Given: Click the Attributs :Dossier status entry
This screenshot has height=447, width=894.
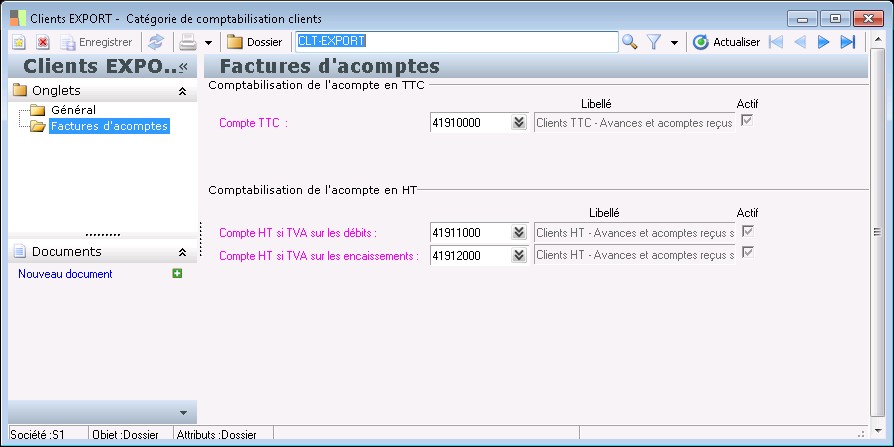Looking at the screenshot, I should pyautogui.click(x=217, y=435).
